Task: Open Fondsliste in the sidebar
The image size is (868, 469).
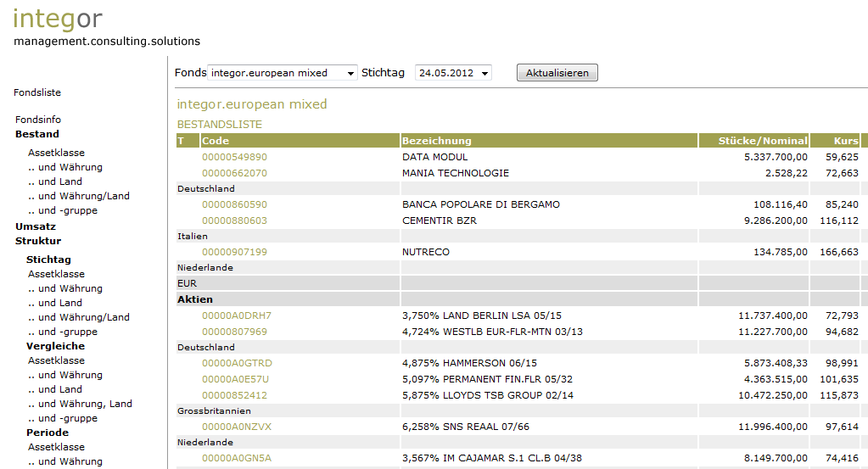Action: [x=37, y=92]
